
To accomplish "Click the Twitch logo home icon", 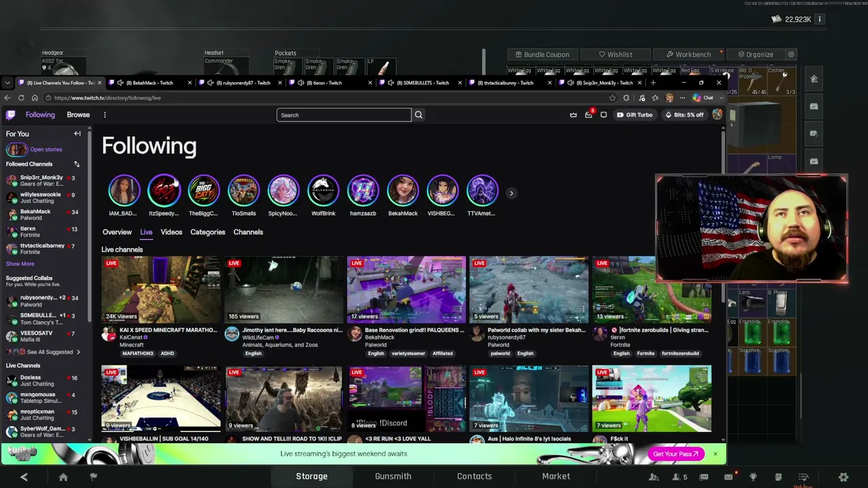I will (x=11, y=115).
